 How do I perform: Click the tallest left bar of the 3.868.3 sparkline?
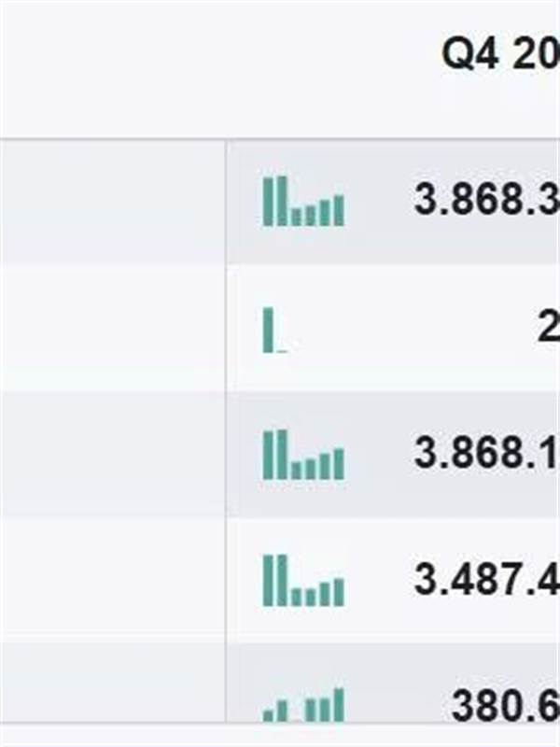coord(268,201)
